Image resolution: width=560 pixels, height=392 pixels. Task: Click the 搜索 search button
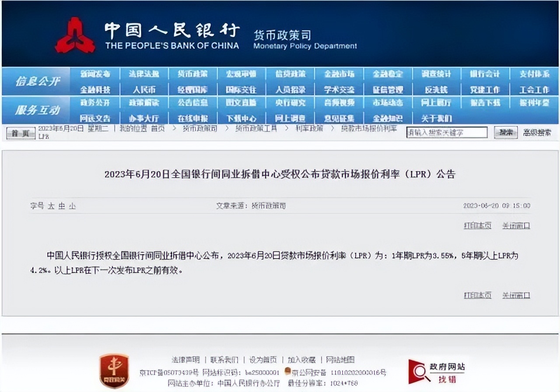pyautogui.click(x=505, y=133)
